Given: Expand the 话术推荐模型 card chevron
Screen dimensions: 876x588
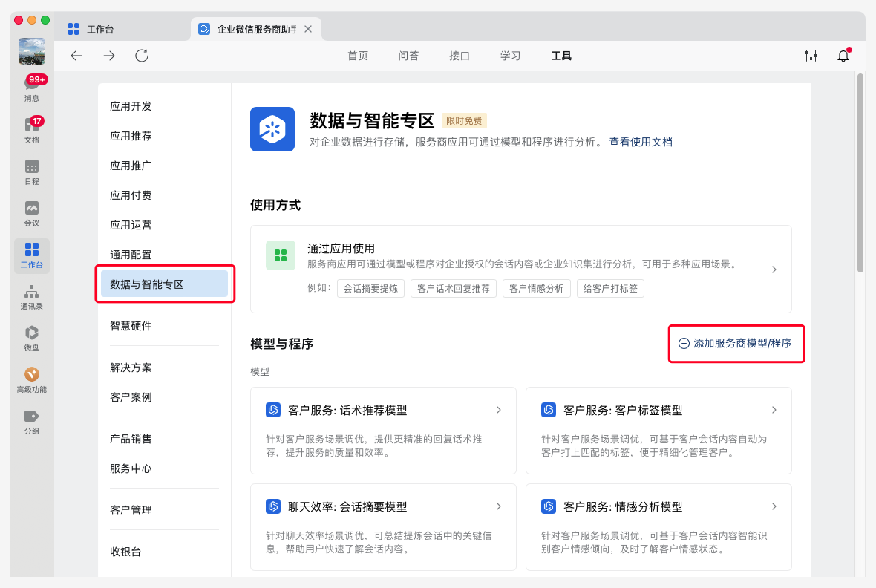Looking at the screenshot, I should click(499, 410).
